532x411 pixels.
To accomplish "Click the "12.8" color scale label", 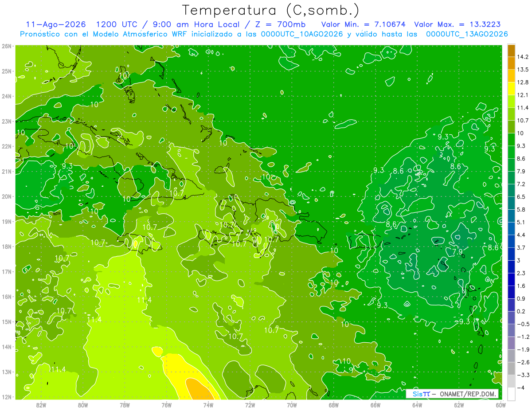I will pos(523,82).
